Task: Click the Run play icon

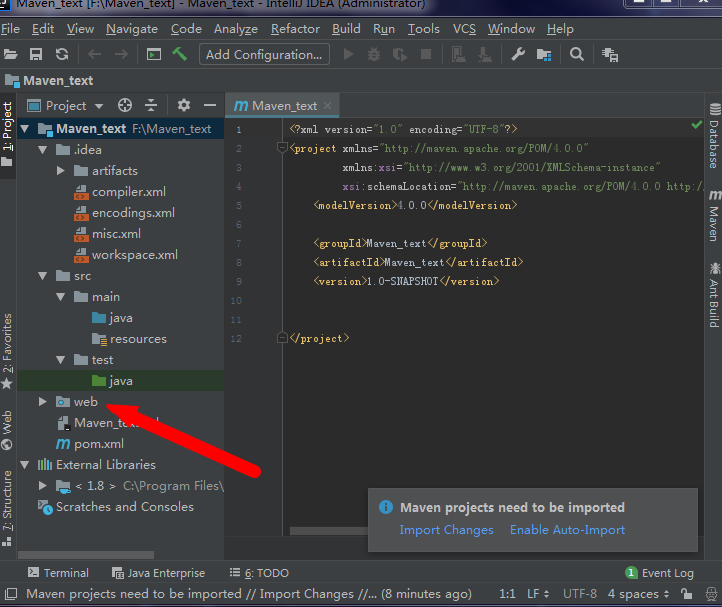Action: pyautogui.click(x=349, y=54)
